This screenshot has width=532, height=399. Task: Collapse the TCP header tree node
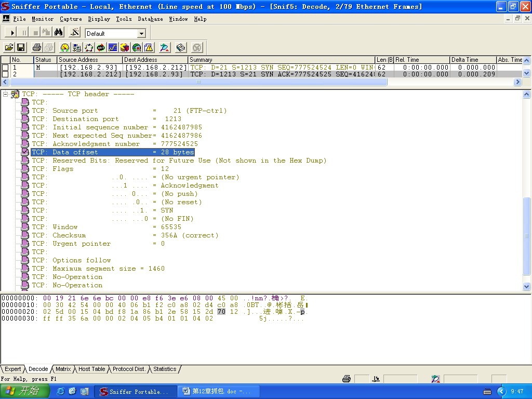point(5,94)
